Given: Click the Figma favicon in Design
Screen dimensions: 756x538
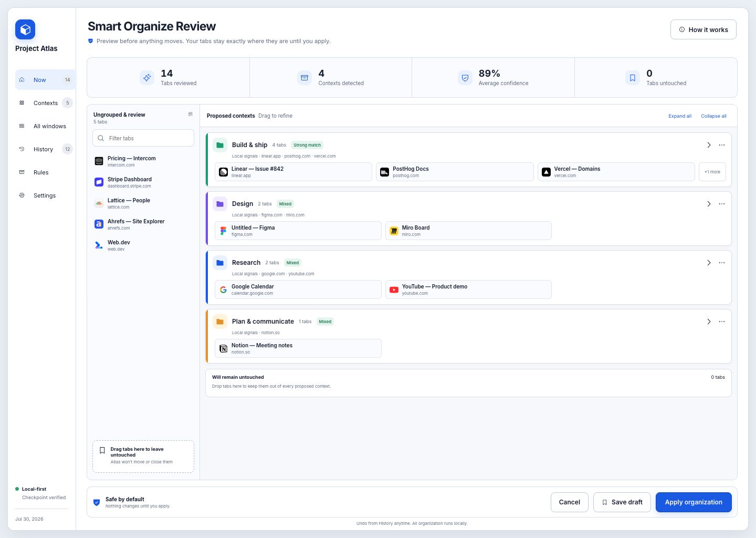Looking at the screenshot, I should [223, 231].
